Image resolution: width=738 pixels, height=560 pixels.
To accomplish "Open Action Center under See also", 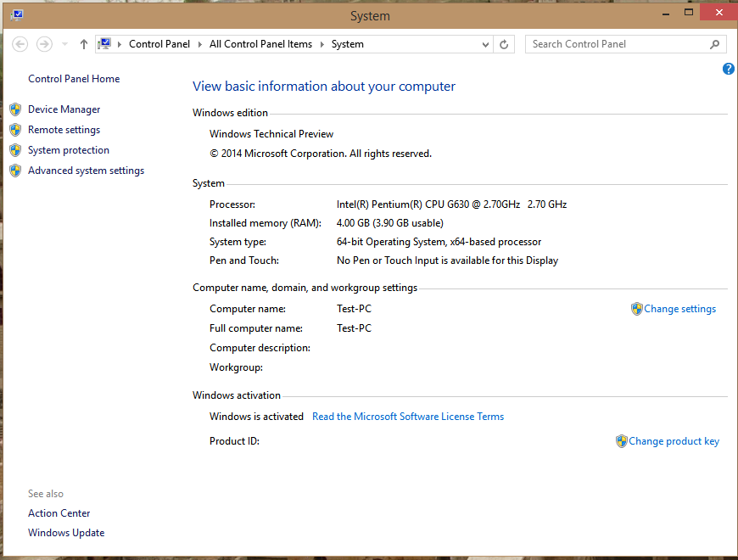I will click(x=59, y=513).
